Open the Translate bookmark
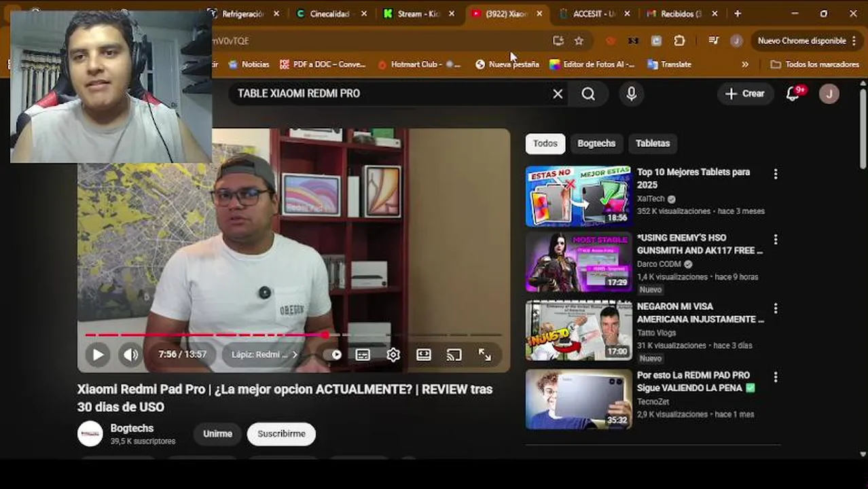Viewport: 868px width, 489px height. 669,65
